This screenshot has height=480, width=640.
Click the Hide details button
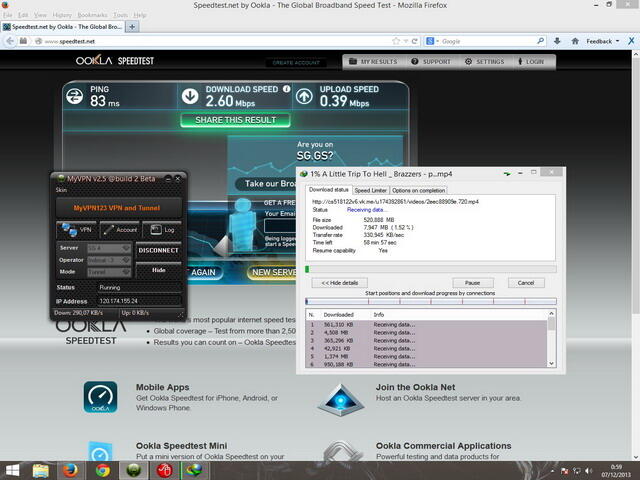pos(340,283)
